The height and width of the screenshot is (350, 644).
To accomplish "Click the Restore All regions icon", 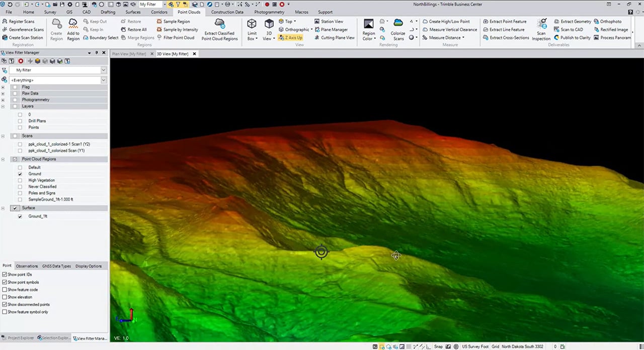I will point(124,30).
